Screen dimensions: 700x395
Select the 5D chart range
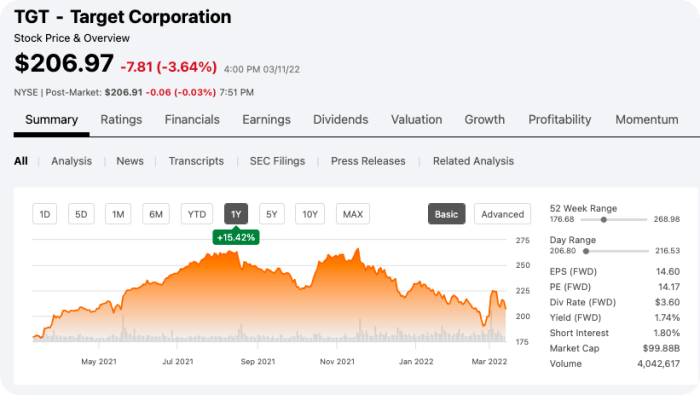point(81,214)
